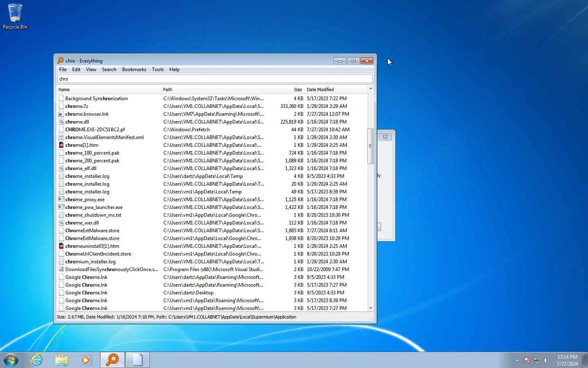Select the Google Chrome.lnk on dartz Desktop

[212, 293]
